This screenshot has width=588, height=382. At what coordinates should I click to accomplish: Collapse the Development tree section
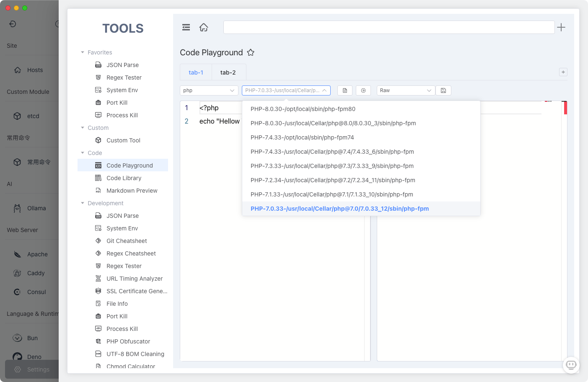[x=83, y=203]
